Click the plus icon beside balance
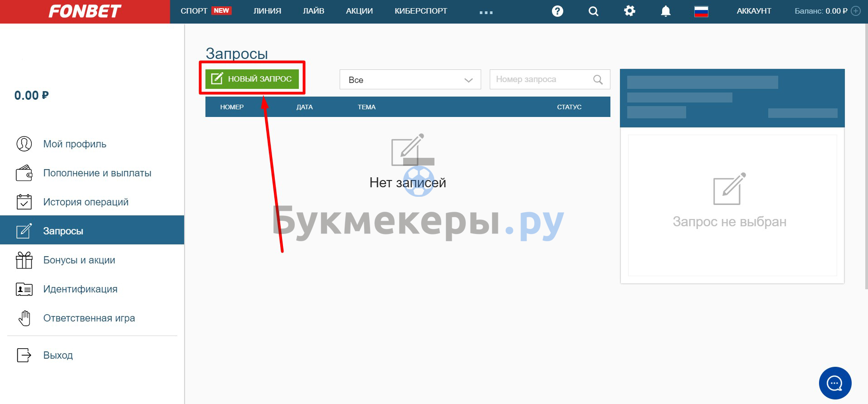868x404 pixels. pyautogui.click(x=856, y=11)
